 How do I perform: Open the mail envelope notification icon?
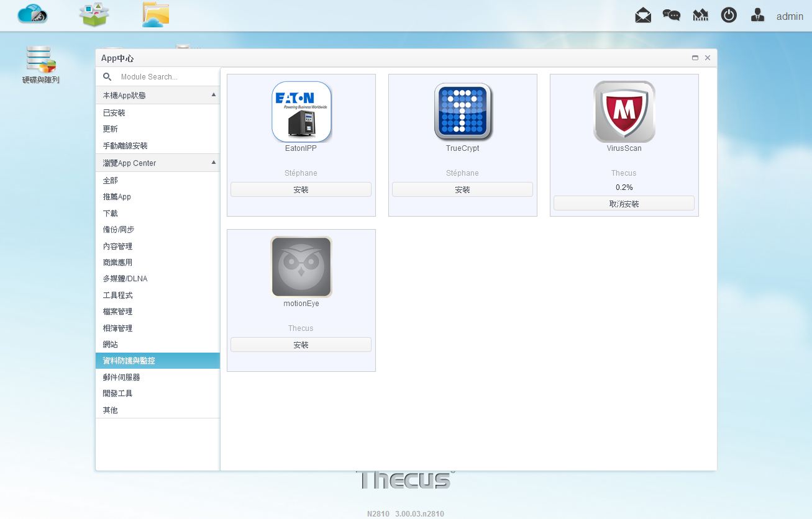click(643, 16)
